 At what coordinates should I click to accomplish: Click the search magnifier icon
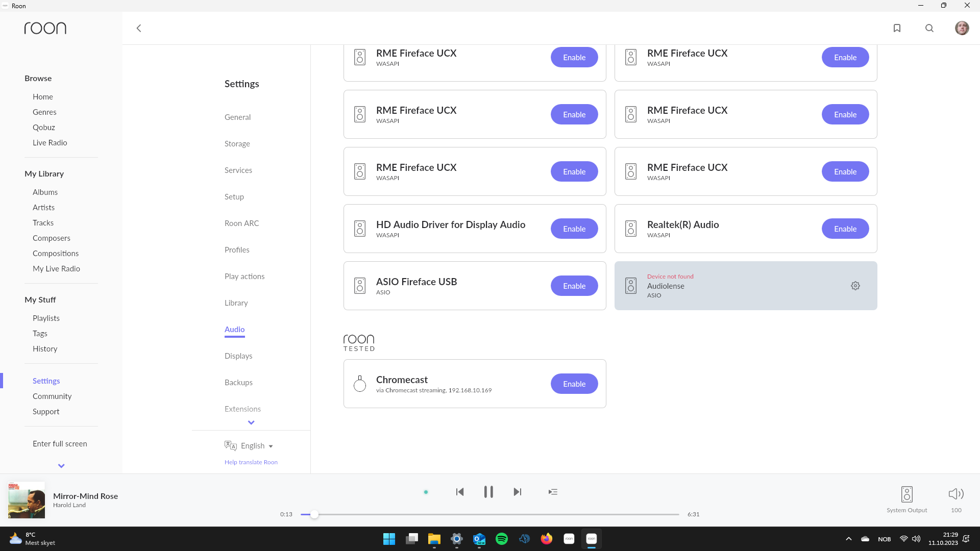[x=929, y=28]
